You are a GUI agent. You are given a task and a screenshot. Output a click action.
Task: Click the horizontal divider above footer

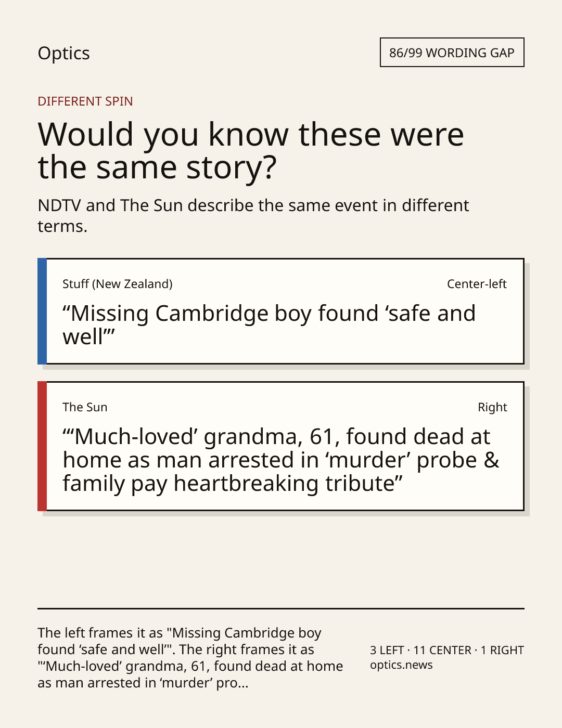point(281,608)
